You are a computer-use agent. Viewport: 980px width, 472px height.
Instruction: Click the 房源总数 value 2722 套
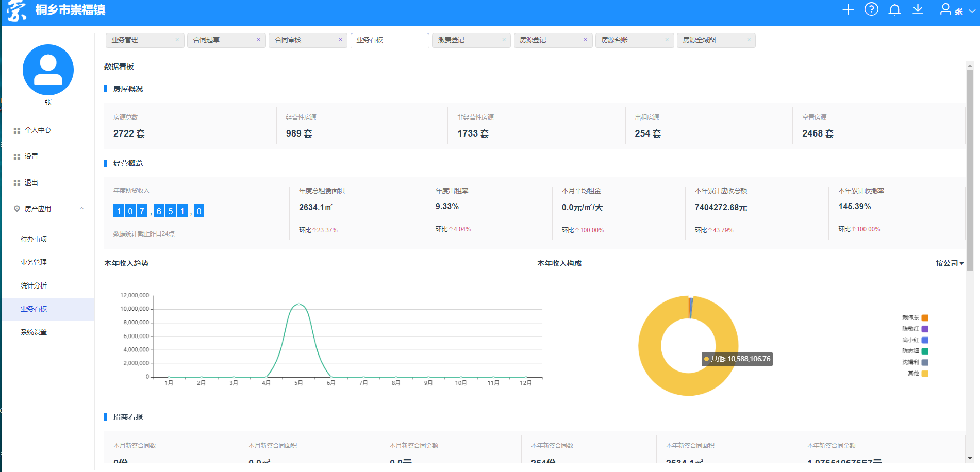(129, 133)
